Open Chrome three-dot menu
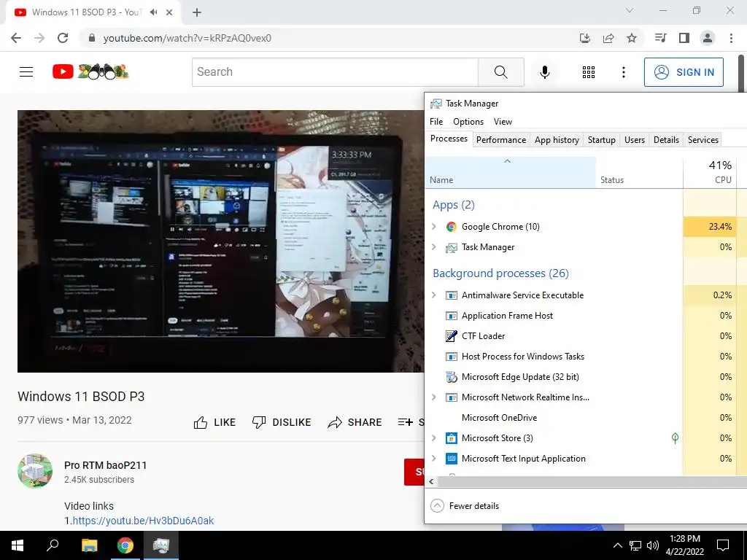The image size is (747, 560). [731, 38]
